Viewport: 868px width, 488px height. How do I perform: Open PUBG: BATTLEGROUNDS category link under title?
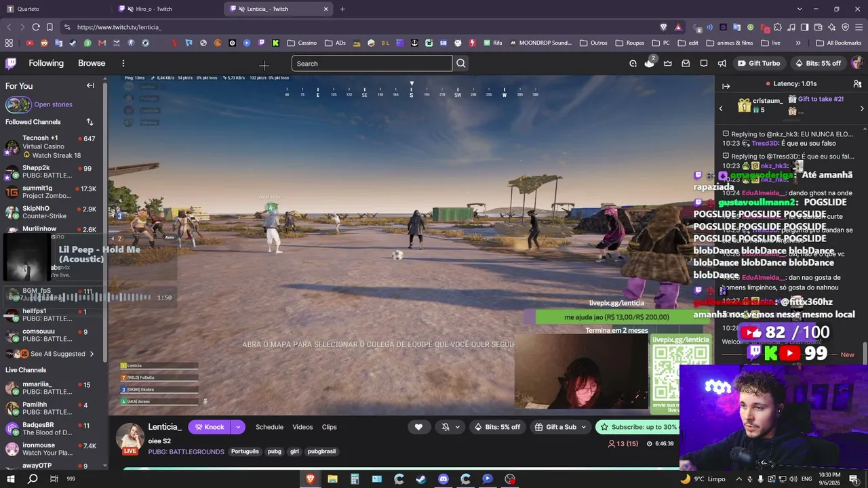point(186,451)
